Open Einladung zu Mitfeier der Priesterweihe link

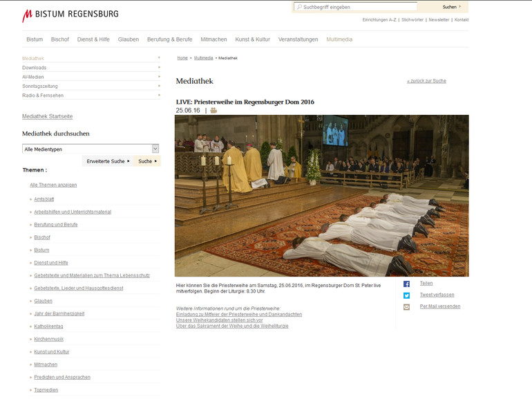[x=239, y=314]
